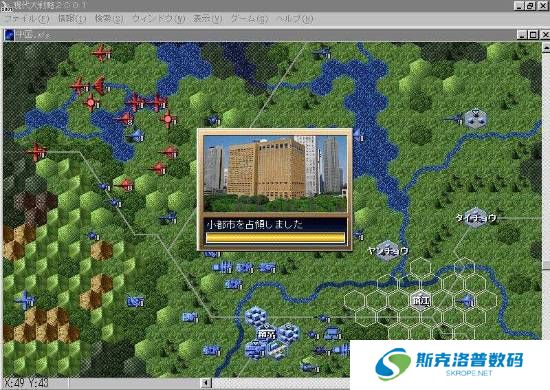Open the ゲーム(G) menu
This screenshot has width=550, height=390.
[249, 19]
